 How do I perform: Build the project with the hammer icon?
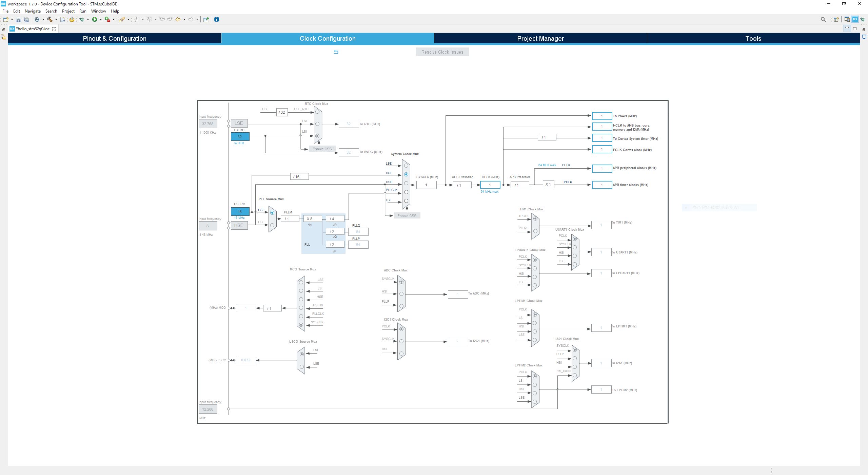[50, 19]
